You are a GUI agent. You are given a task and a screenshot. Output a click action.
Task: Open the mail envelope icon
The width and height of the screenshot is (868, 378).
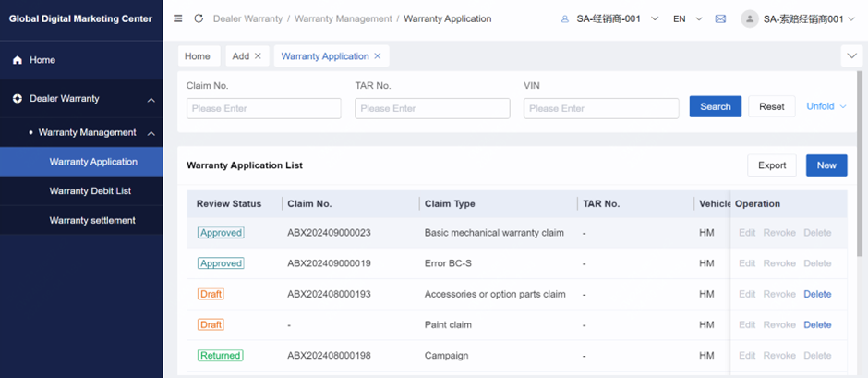click(x=720, y=18)
